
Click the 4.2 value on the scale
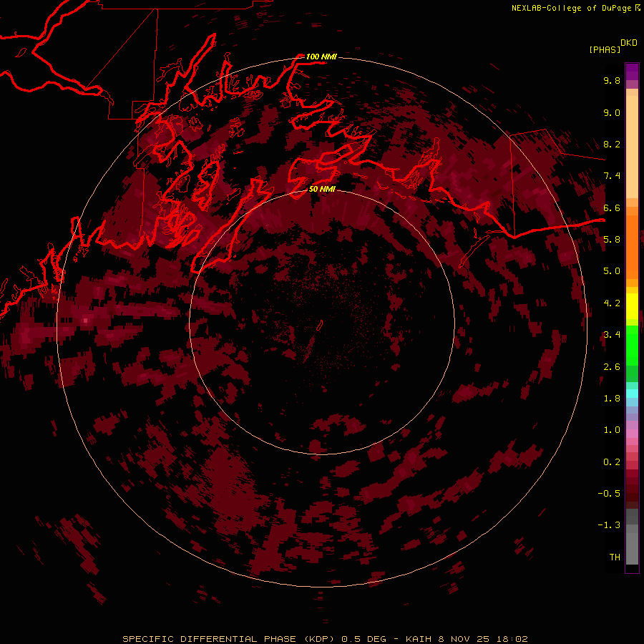coord(612,303)
